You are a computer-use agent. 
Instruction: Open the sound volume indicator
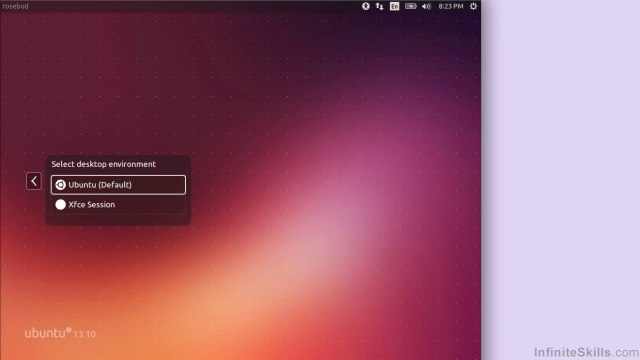pyautogui.click(x=427, y=6)
